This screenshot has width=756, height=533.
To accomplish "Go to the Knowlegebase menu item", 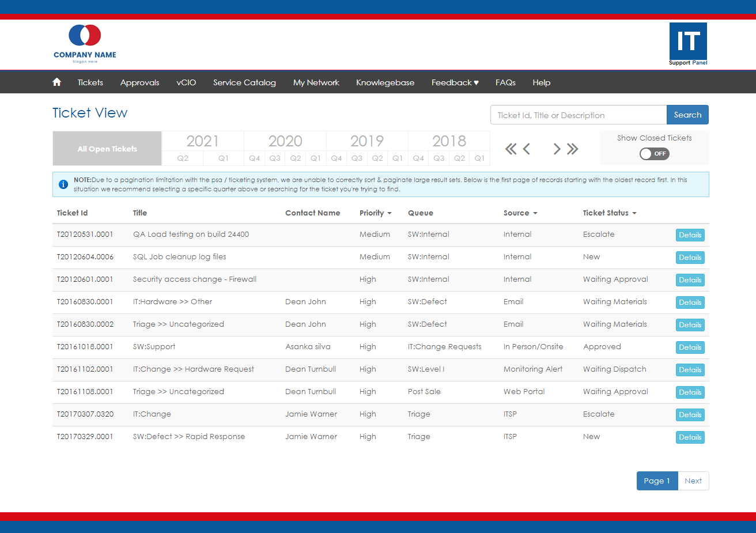I will [x=385, y=82].
